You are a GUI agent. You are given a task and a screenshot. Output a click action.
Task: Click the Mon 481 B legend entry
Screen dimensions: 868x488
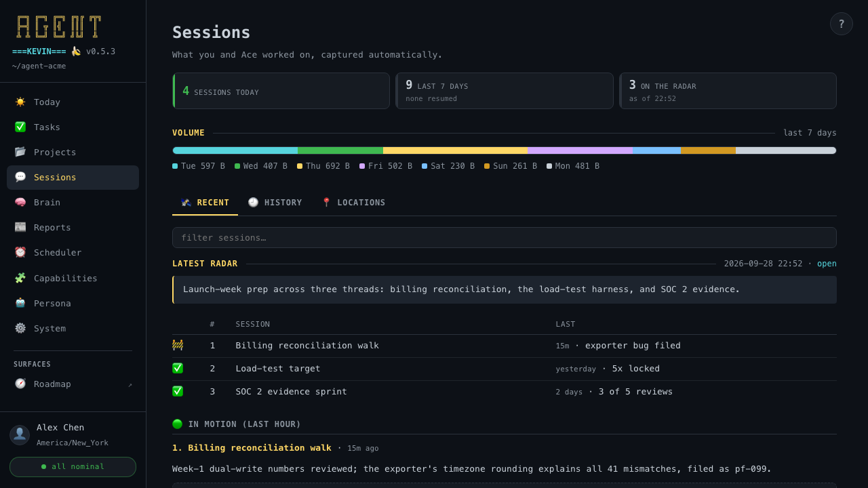coord(573,166)
